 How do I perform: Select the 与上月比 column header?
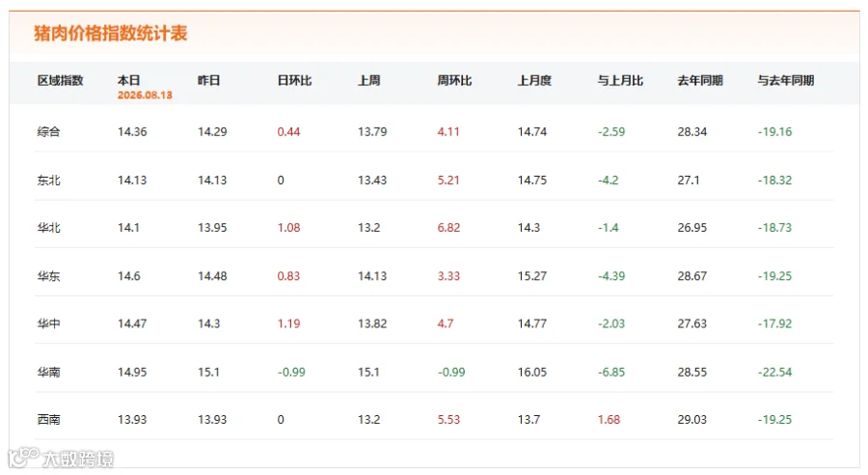[620, 80]
